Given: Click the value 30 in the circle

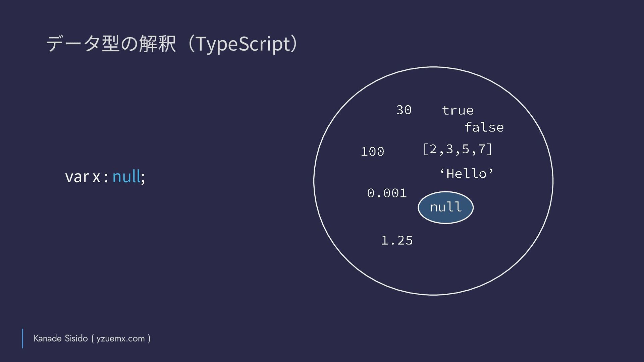Looking at the screenshot, I should tap(404, 110).
